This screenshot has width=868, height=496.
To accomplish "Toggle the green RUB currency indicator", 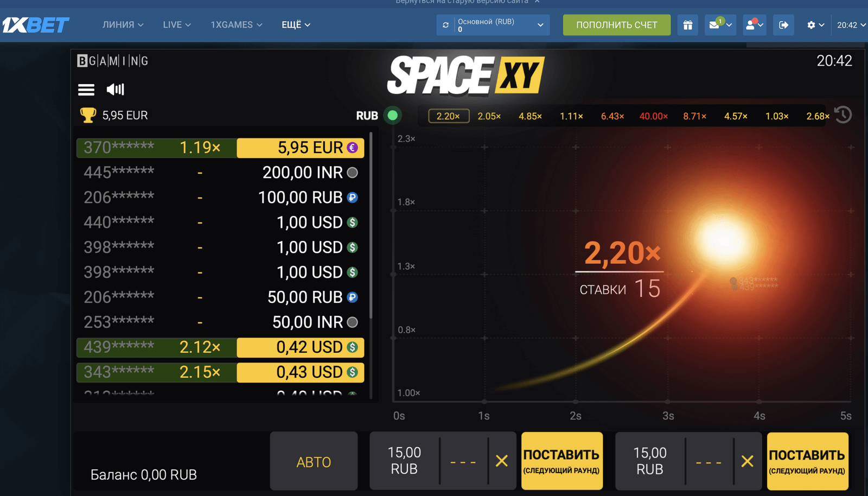I will click(x=392, y=115).
